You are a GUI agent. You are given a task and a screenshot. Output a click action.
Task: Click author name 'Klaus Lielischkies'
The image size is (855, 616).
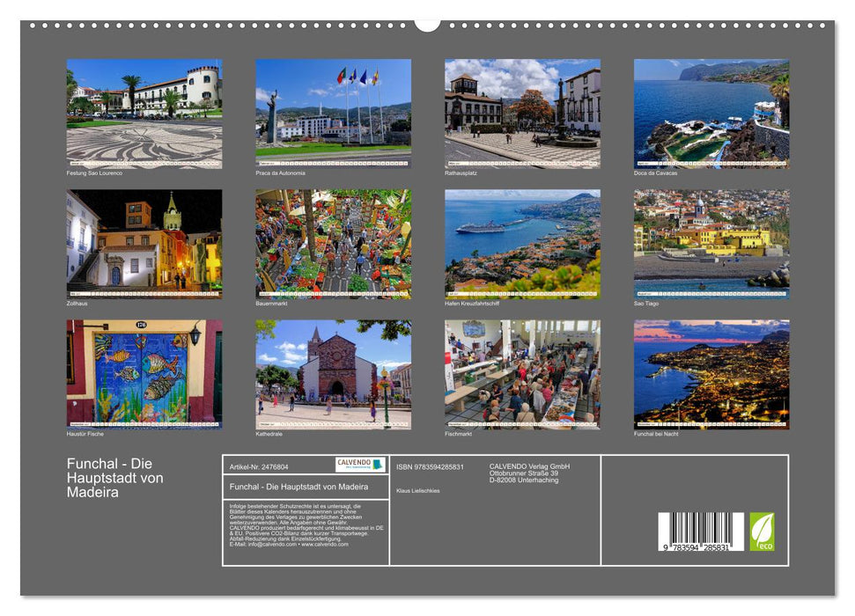[417, 491]
